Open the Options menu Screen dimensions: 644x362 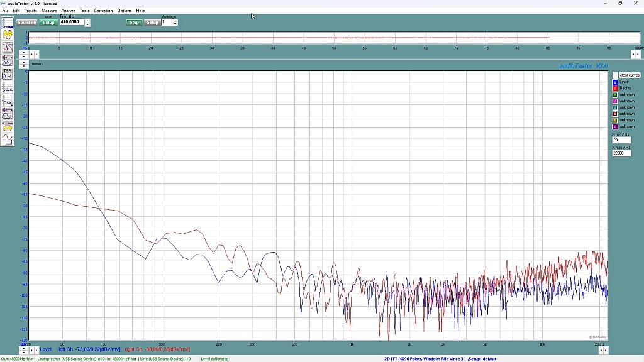124,11
